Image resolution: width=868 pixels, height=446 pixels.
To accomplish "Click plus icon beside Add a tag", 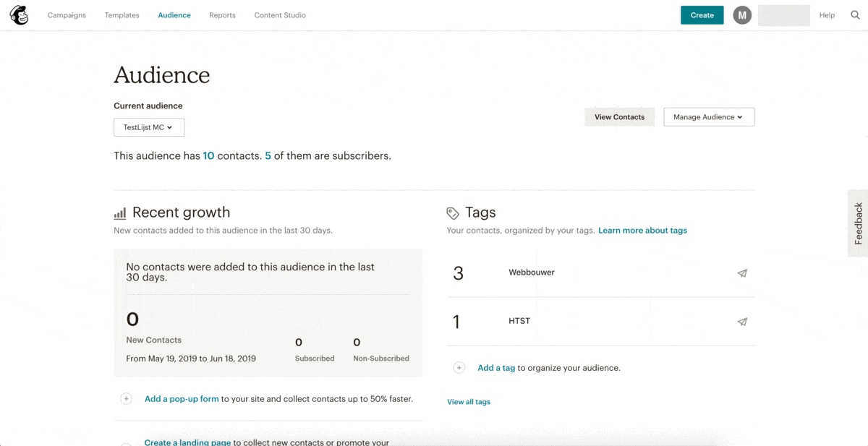I will coord(459,368).
